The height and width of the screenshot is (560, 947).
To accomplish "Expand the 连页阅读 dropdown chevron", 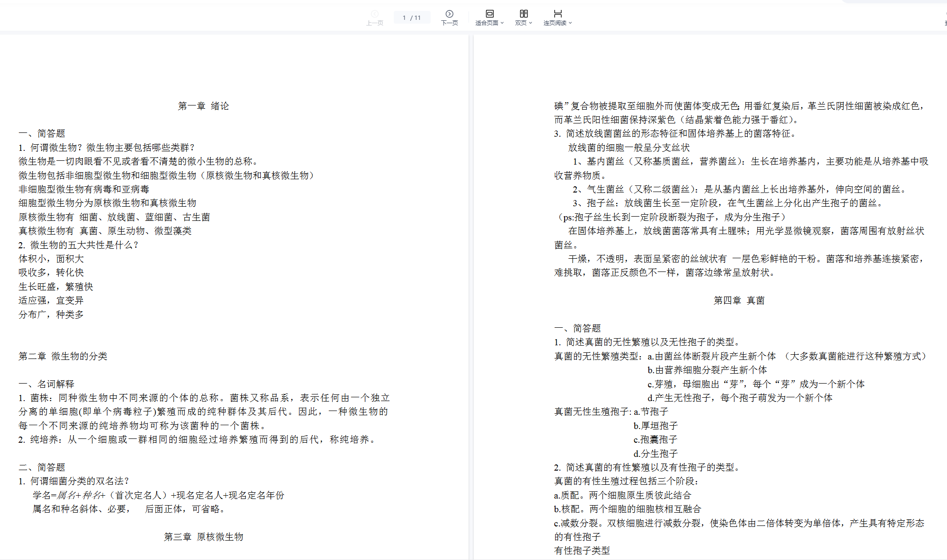I will 570,23.
